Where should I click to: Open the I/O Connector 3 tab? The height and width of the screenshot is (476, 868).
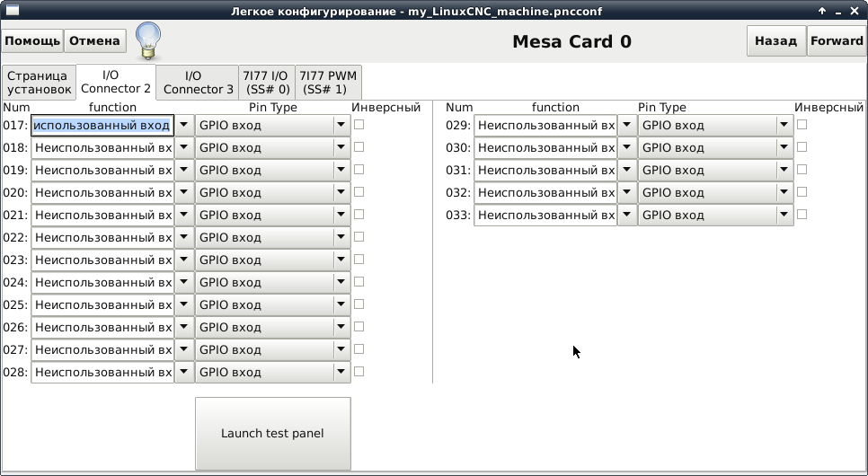(198, 83)
